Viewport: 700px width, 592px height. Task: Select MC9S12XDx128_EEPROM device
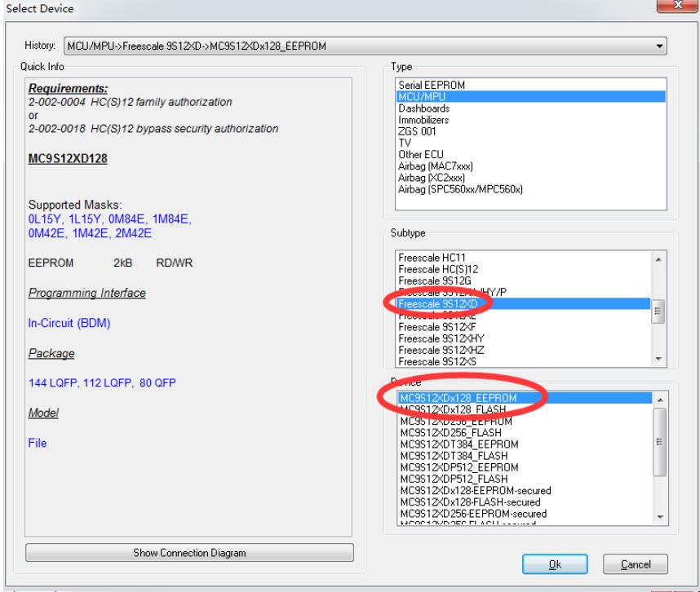(x=525, y=398)
